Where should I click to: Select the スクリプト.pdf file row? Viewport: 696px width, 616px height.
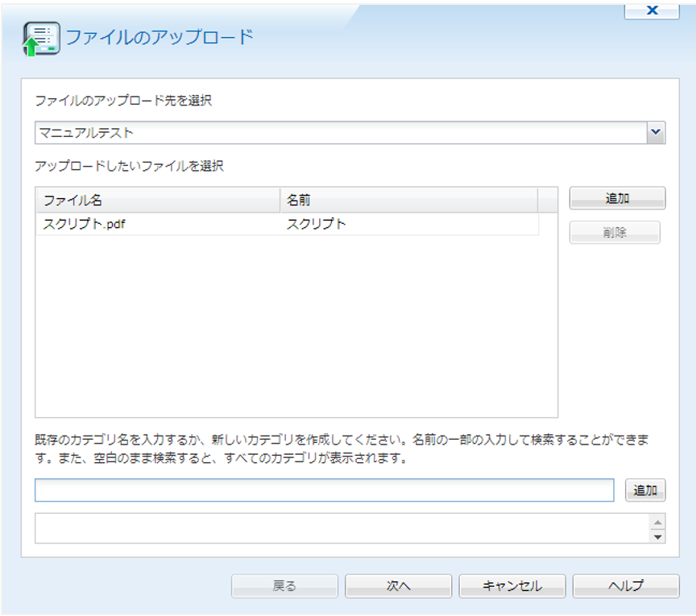[288, 224]
